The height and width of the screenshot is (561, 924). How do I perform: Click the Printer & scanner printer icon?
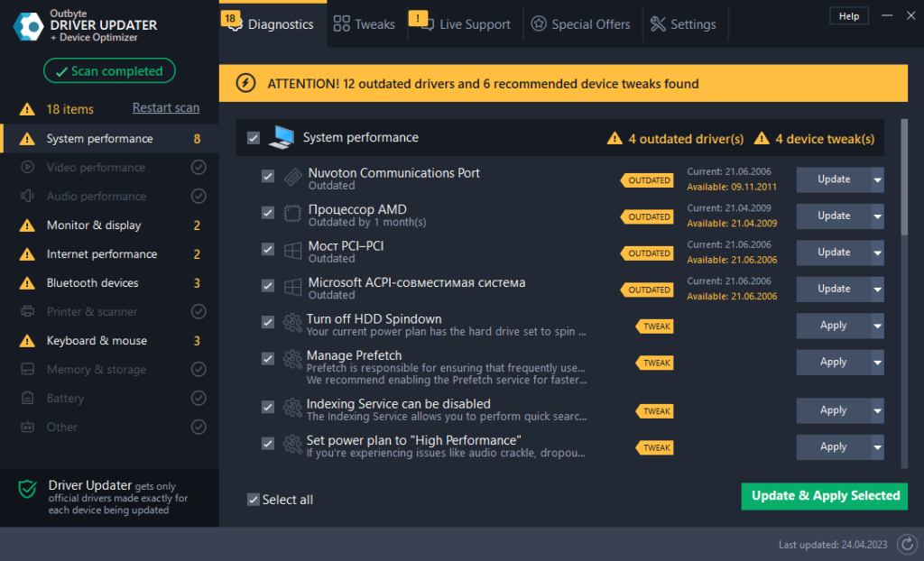pyautogui.click(x=27, y=311)
